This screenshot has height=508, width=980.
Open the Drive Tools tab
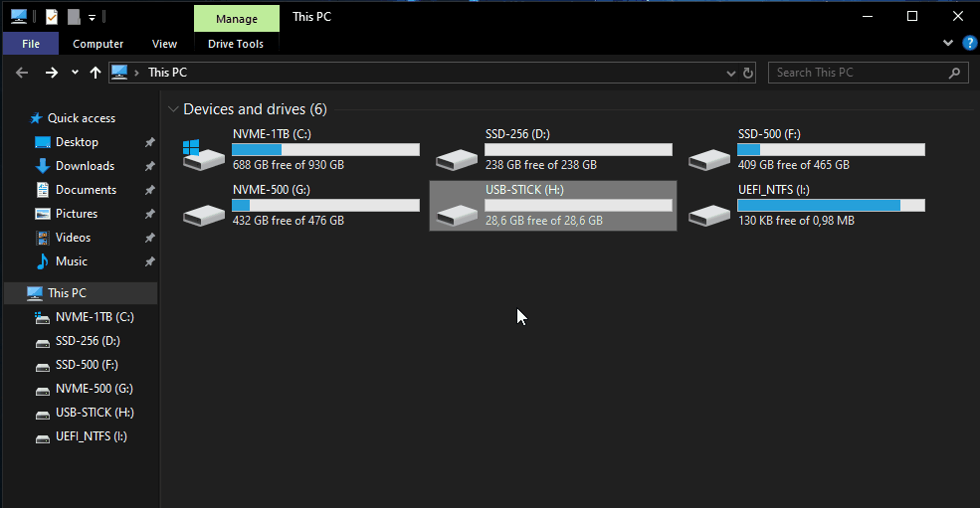pyautogui.click(x=236, y=44)
